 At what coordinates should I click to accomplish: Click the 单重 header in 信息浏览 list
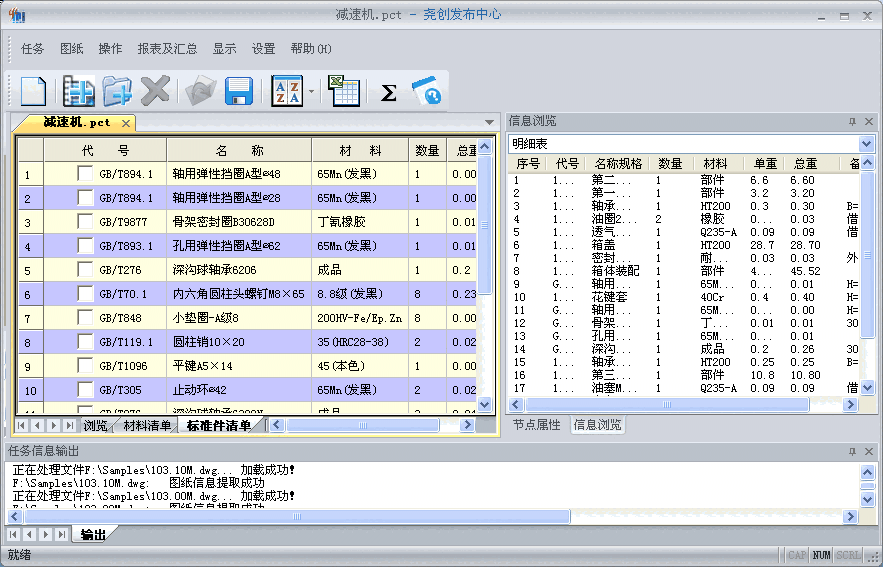765,164
